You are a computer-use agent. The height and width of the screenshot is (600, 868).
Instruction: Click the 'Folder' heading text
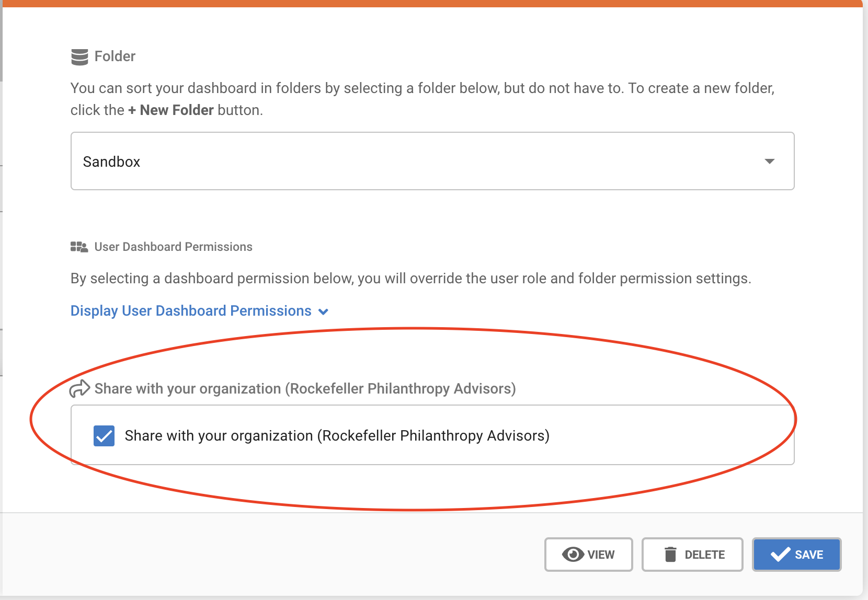(115, 56)
